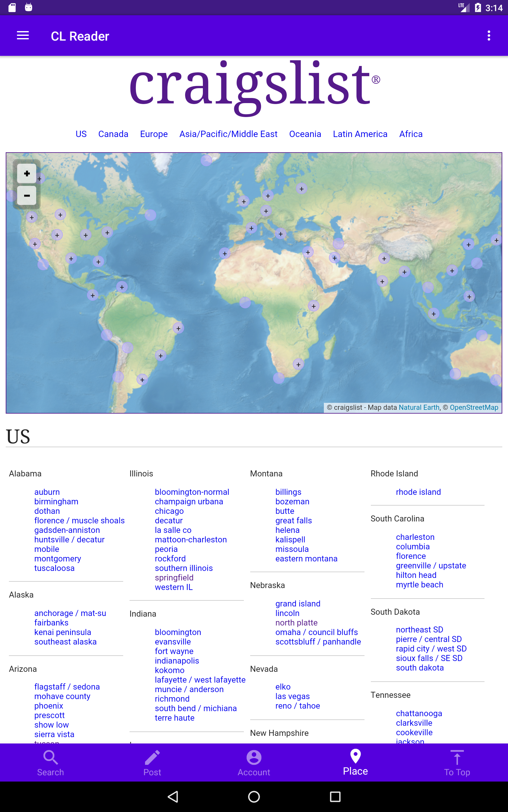Viewport: 508px width, 812px height.
Task: Open the tuscaloosa listing
Action: point(54,568)
